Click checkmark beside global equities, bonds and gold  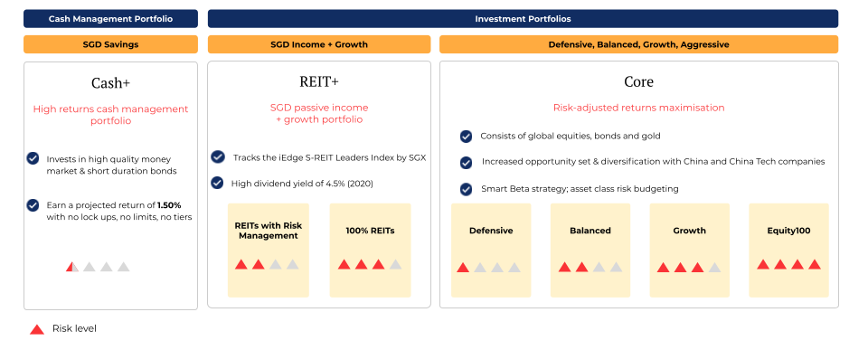(x=467, y=136)
